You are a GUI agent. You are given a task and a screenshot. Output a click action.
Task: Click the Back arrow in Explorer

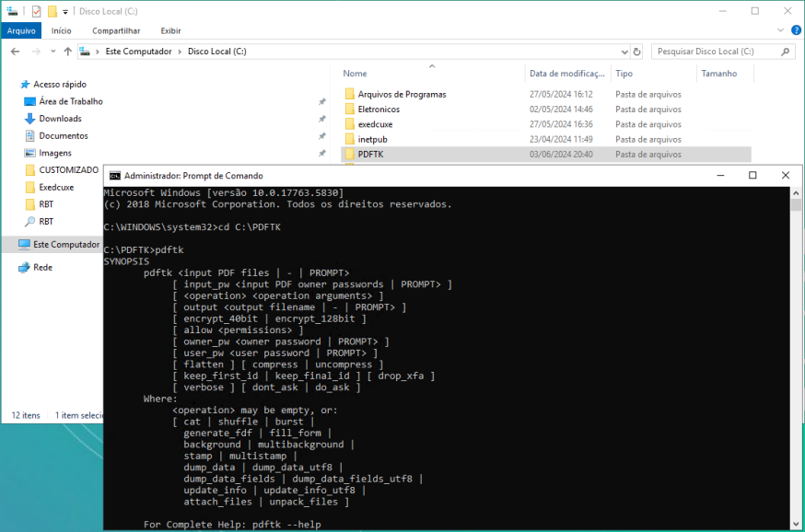click(16, 52)
